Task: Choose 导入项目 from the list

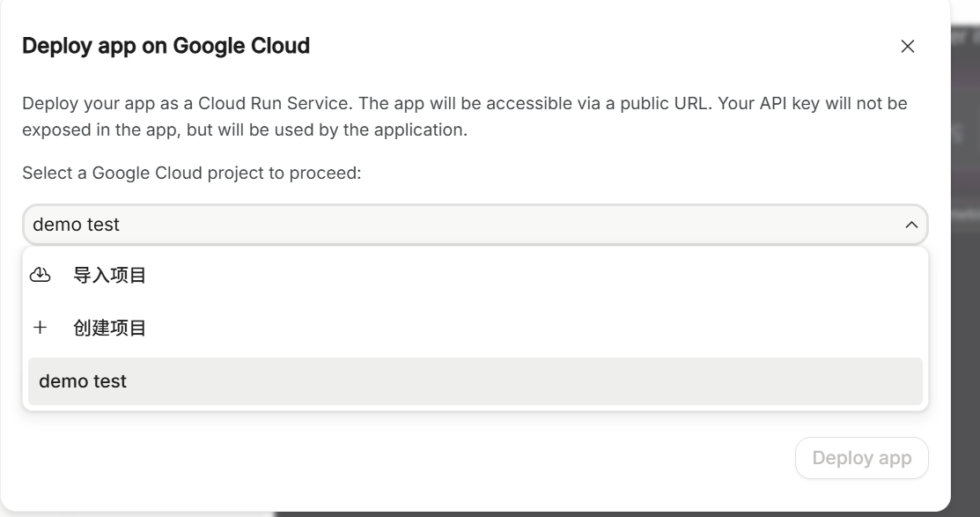Action: click(x=475, y=275)
